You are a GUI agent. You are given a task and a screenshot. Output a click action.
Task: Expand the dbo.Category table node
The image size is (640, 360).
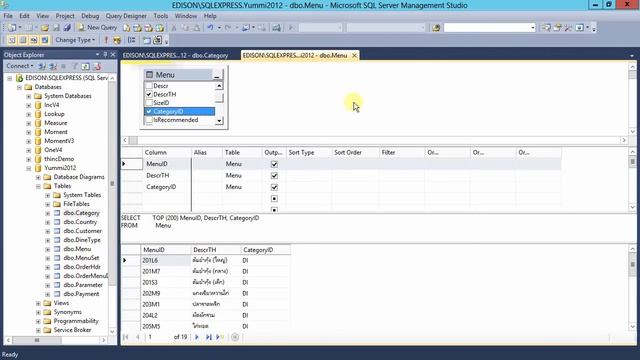pyautogui.click(x=47, y=213)
